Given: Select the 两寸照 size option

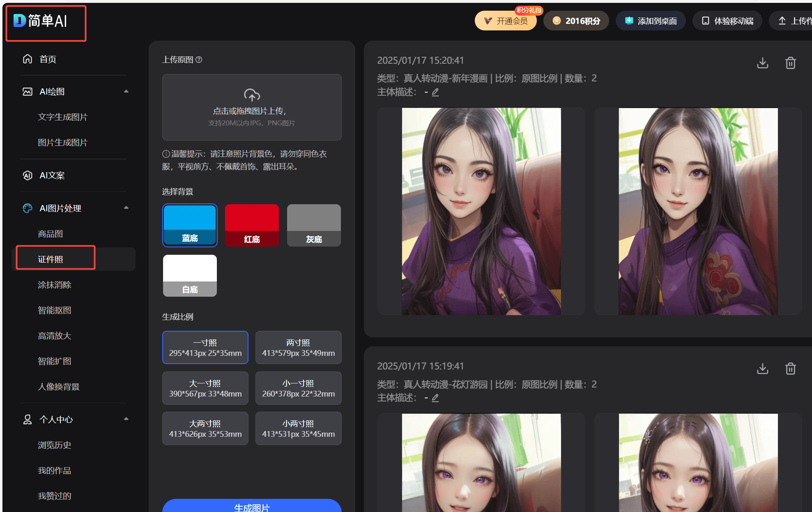Looking at the screenshot, I should tap(298, 347).
